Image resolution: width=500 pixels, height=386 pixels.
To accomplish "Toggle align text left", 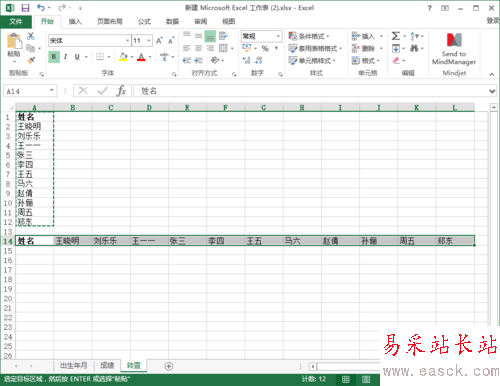I will tap(187, 48).
